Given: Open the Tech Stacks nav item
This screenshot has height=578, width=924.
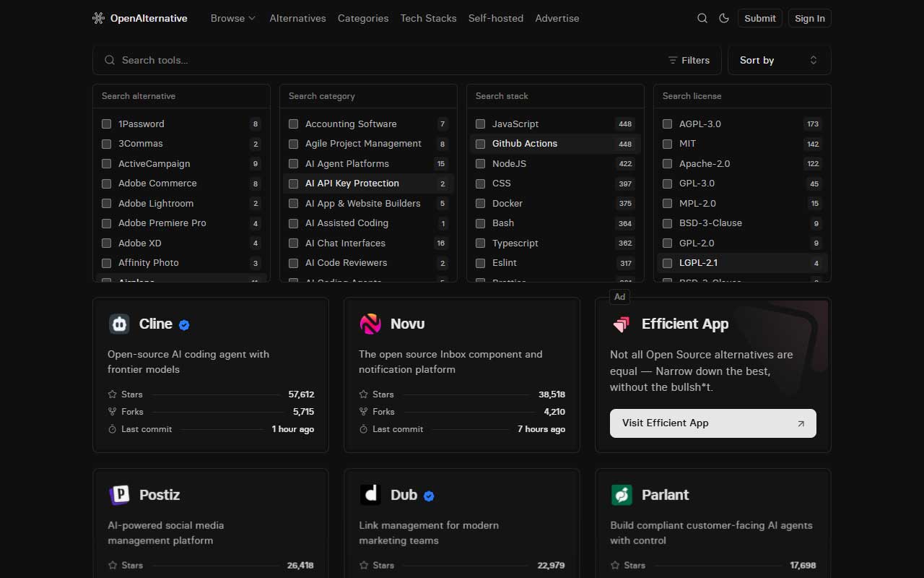Looking at the screenshot, I should pyautogui.click(x=428, y=18).
